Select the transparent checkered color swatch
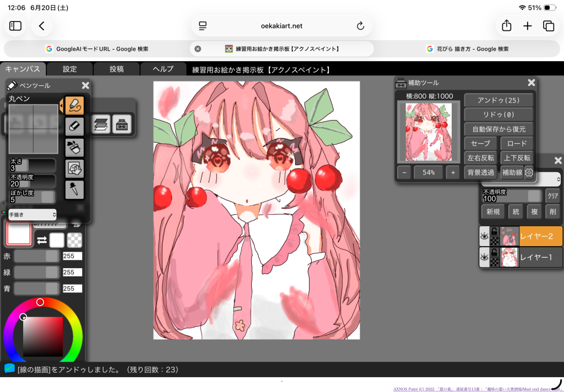Screen dimensions: 564x392 tap(74, 240)
